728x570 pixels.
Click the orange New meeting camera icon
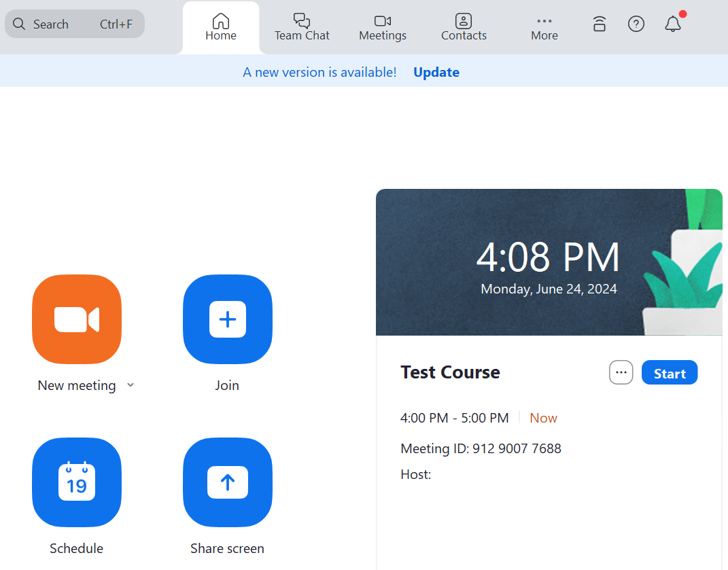(77, 319)
